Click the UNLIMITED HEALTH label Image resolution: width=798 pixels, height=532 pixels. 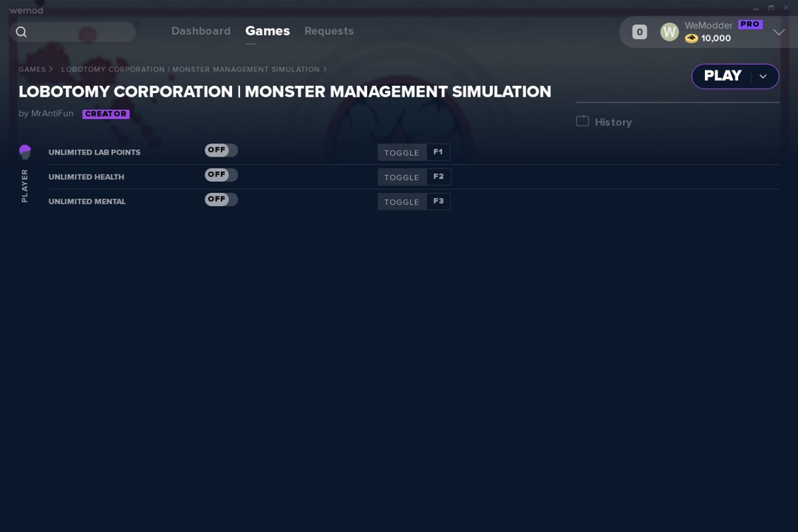point(86,177)
